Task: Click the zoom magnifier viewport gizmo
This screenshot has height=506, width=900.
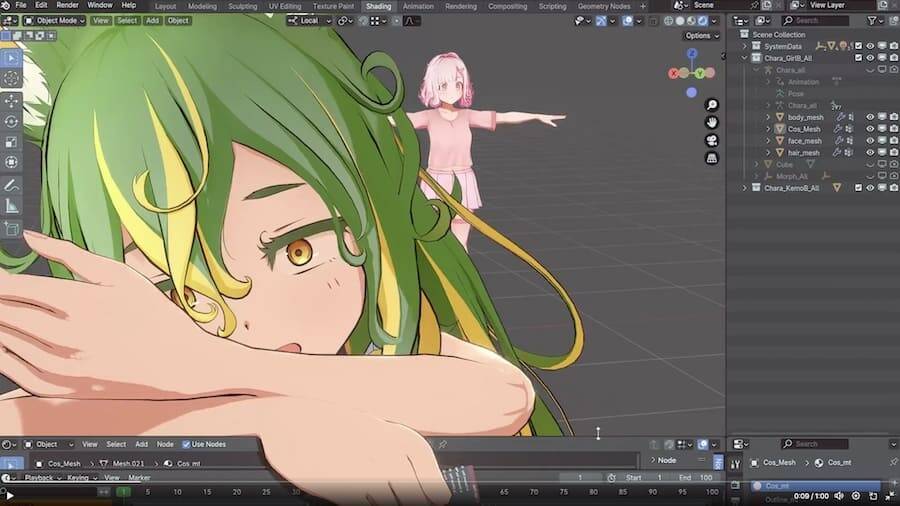Action: click(x=712, y=105)
